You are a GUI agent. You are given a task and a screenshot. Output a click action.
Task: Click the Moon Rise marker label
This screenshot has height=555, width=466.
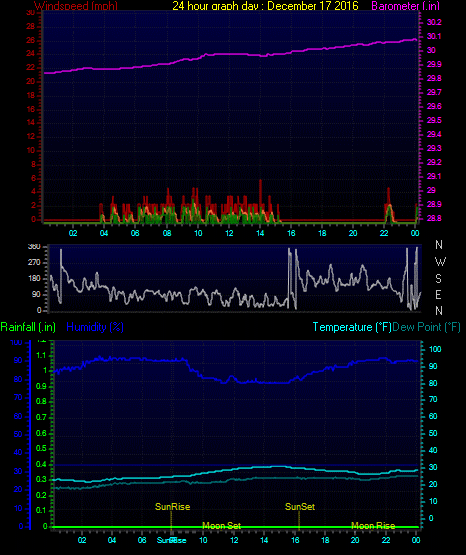click(373, 526)
